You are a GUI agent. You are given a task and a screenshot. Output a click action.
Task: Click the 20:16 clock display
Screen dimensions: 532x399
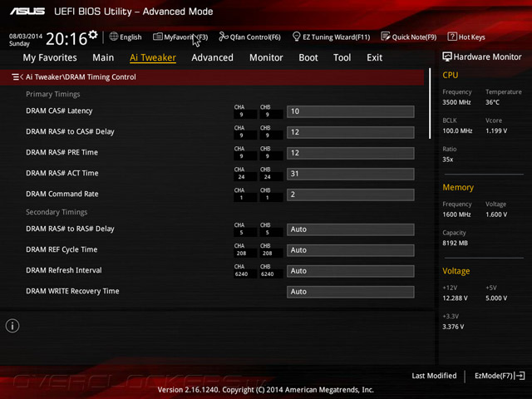[66, 39]
